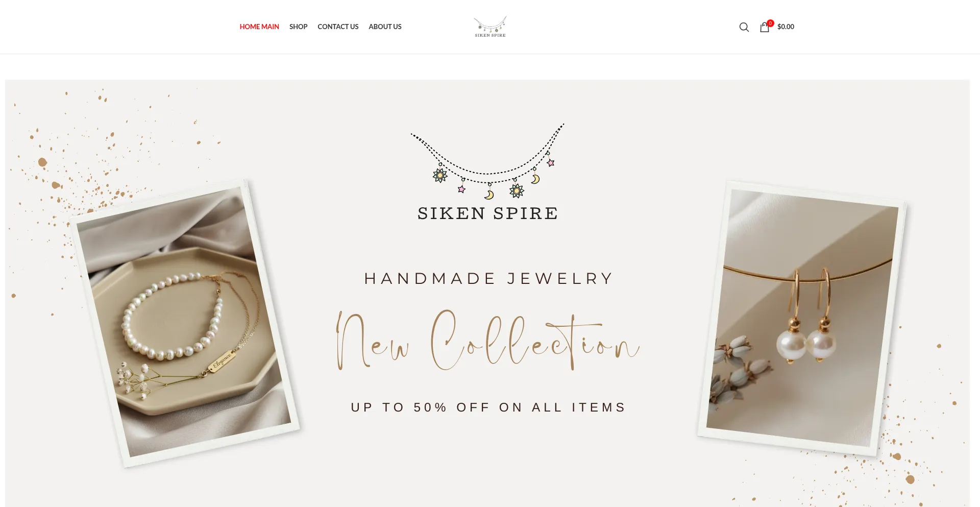Open the SHOP menu item
980x507 pixels.
(298, 27)
